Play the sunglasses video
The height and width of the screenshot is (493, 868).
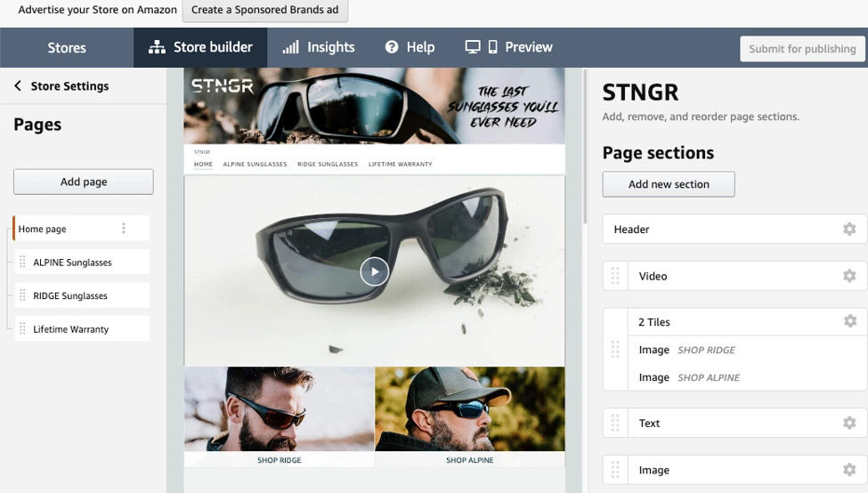[x=374, y=271]
